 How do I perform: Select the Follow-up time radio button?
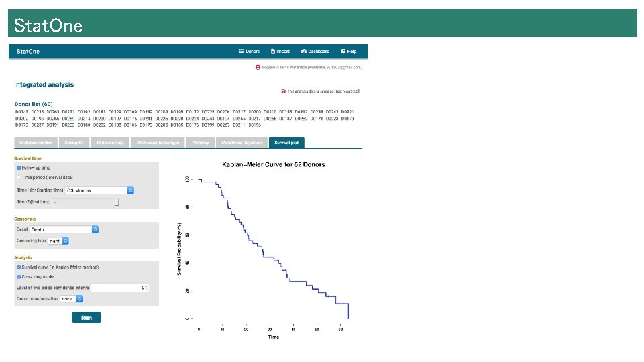(x=19, y=168)
